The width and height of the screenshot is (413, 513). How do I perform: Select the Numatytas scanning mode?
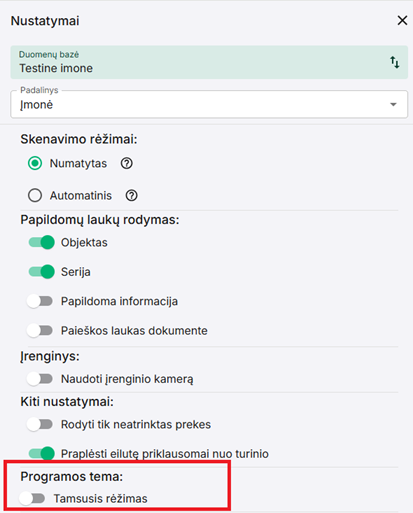(35, 163)
